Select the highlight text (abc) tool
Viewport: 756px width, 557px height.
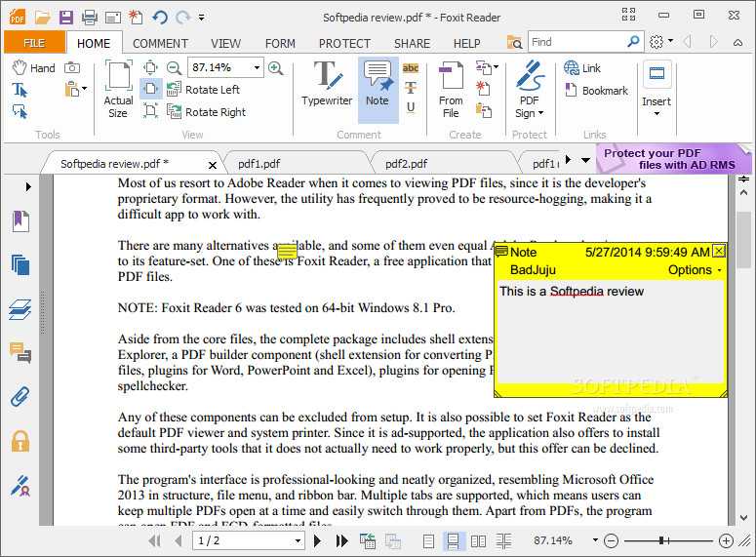pyautogui.click(x=411, y=68)
